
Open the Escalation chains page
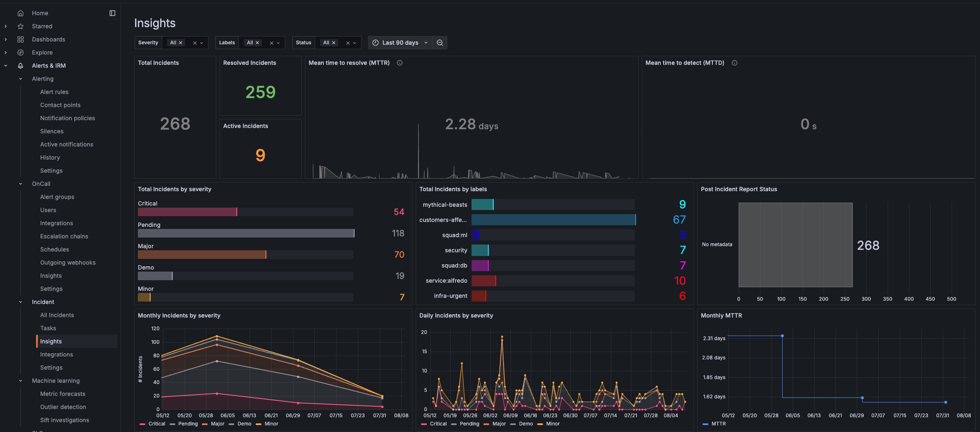coord(64,236)
